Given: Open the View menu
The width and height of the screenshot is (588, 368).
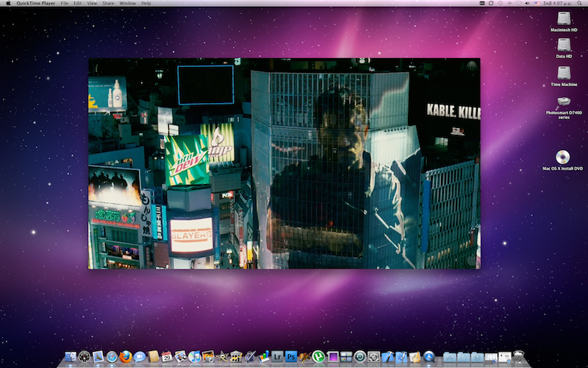Looking at the screenshot, I should pyautogui.click(x=92, y=3).
